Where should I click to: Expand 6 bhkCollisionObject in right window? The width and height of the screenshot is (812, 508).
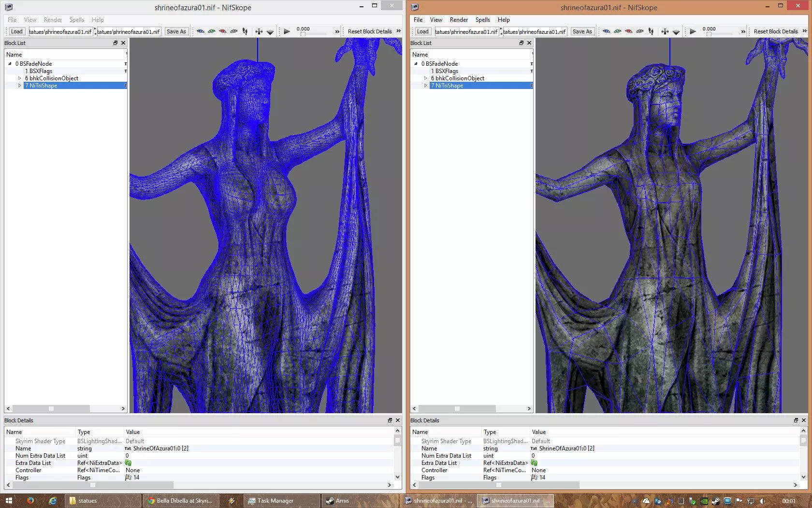click(426, 78)
